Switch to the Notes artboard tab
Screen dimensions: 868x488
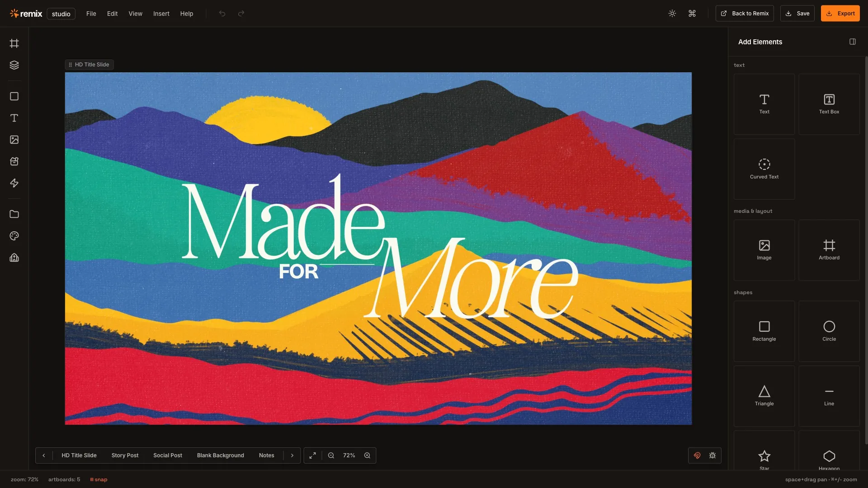click(x=267, y=455)
